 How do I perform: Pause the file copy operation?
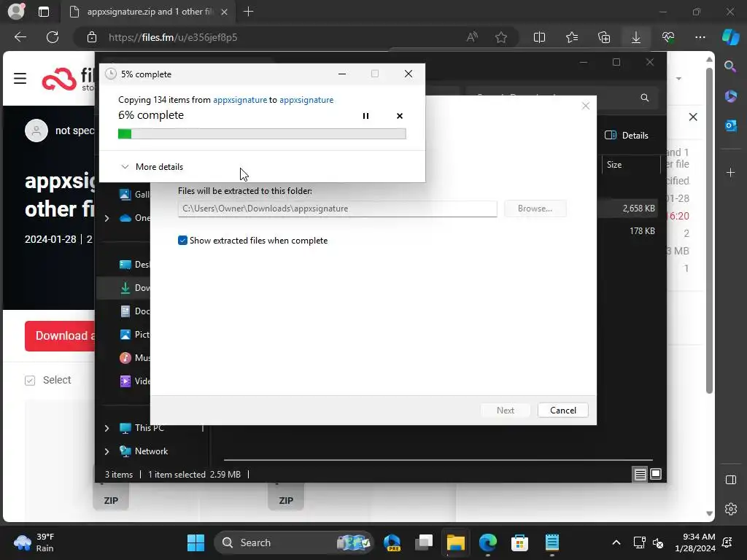pos(365,116)
